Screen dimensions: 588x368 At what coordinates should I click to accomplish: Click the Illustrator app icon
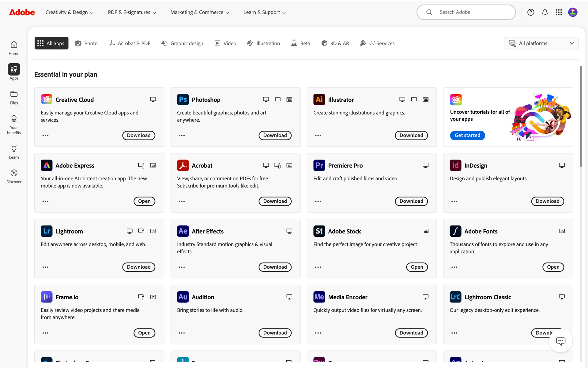pyautogui.click(x=319, y=100)
